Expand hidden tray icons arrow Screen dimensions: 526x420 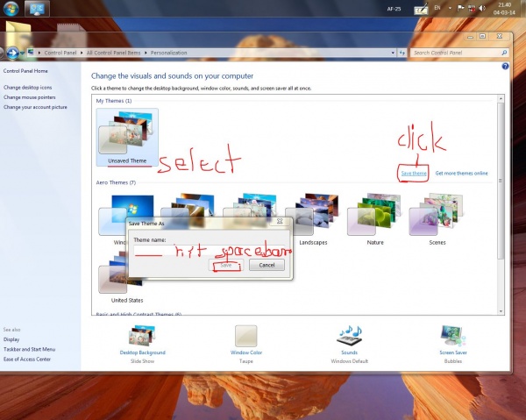[450, 8]
